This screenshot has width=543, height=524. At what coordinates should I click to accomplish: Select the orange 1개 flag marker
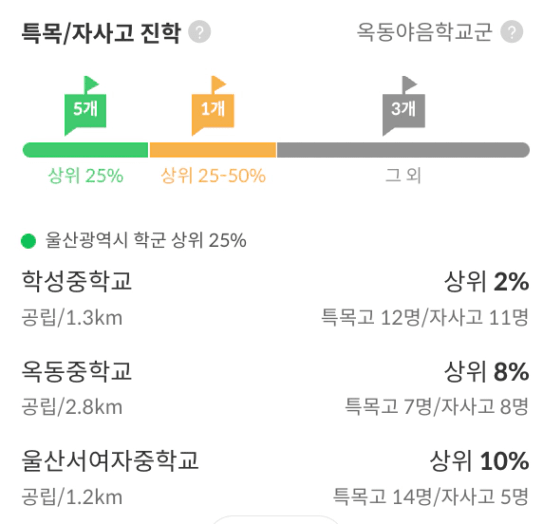point(213,106)
